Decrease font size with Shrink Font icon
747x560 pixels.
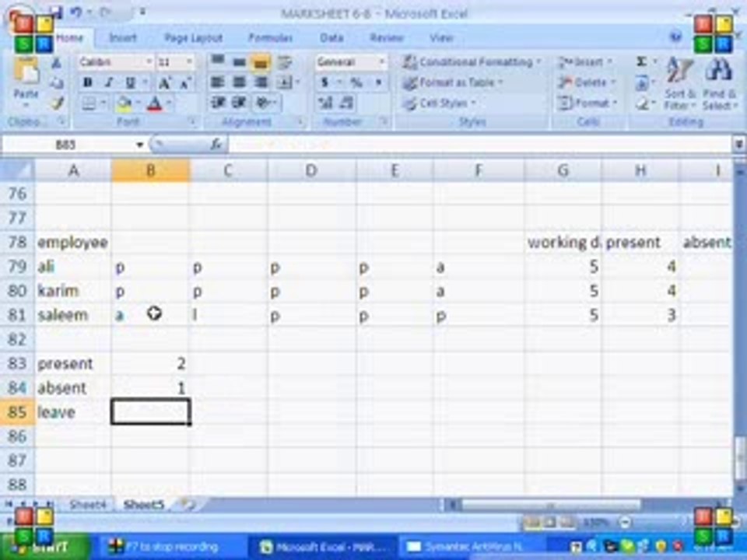tap(185, 83)
